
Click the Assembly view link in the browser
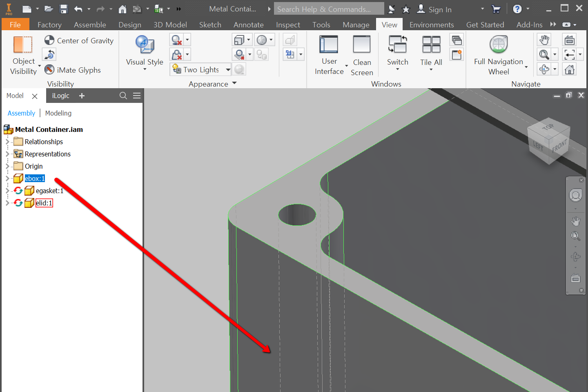click(21, 113)
